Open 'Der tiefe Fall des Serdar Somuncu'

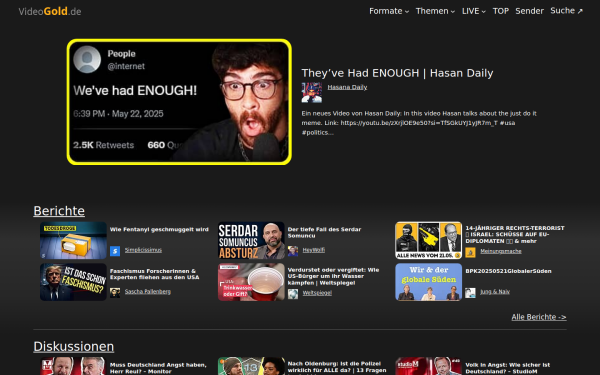[324, 233]
